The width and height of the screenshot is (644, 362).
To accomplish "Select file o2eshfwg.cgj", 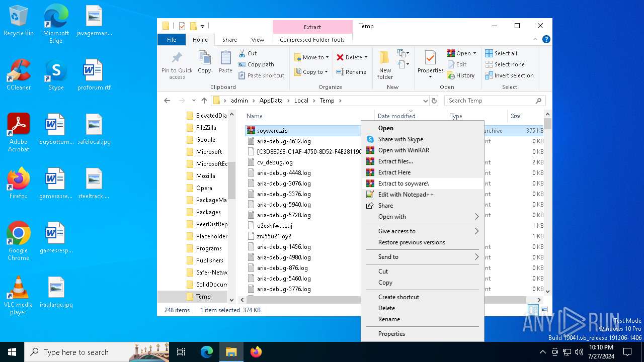I will point(275,226).
